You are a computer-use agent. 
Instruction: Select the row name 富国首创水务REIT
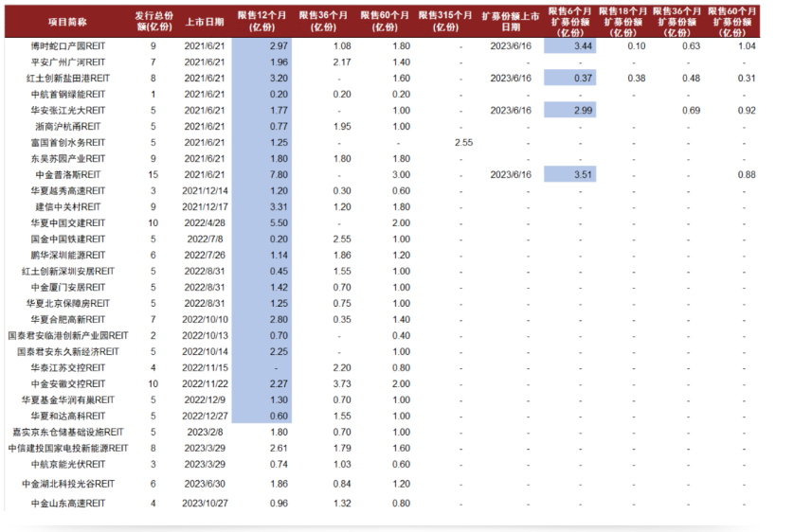68,143
